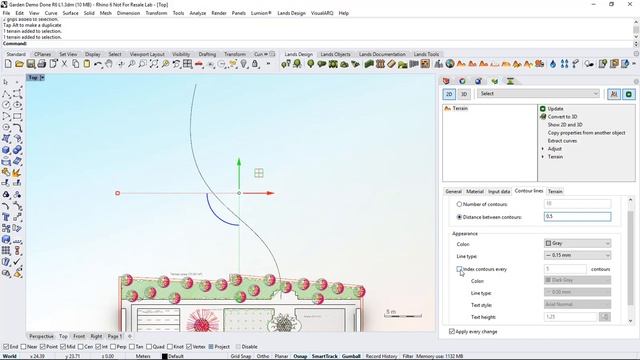The width and height of the screenshot is (640, 360).
Task: Select the Number of contours radio button
Action: coord(459,204)
